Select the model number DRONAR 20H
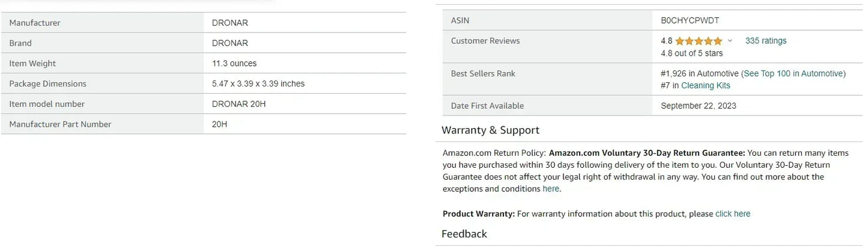The height and width of the screenshot is (250, 868). coord(238,104)
